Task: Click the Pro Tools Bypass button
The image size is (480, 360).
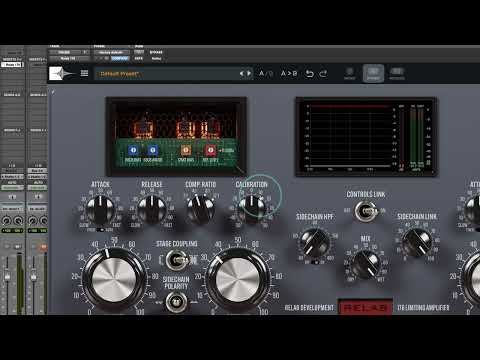Action: (x=156, y=52)
